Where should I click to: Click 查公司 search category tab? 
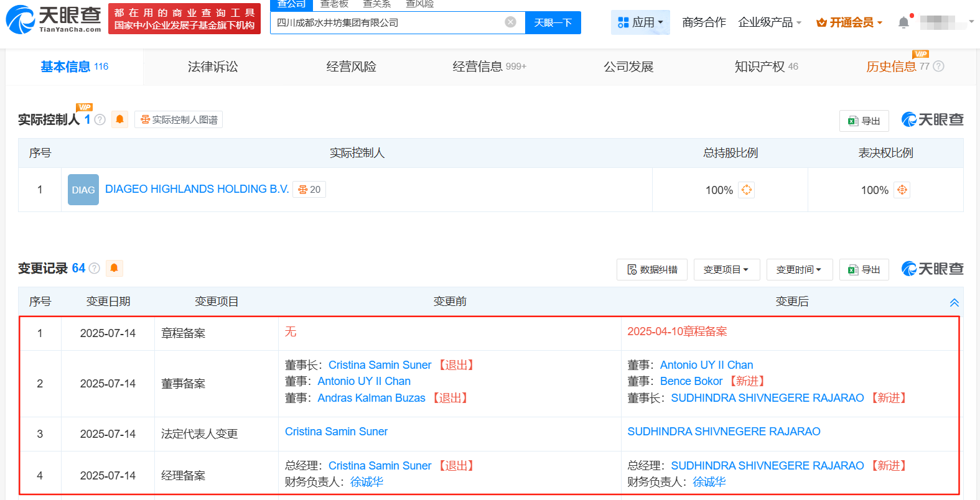(x=291, y=4)
